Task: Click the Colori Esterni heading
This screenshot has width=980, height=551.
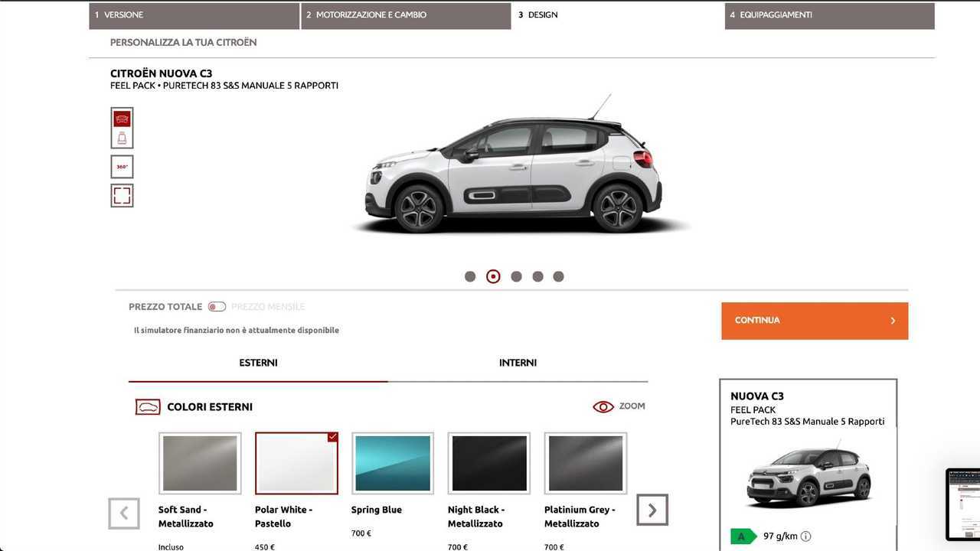Action: [210, 407]
